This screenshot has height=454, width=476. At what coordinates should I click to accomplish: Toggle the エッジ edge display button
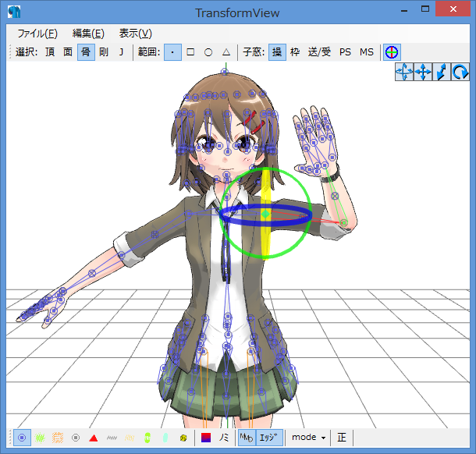pyautogui.click(x=269, y=438)
